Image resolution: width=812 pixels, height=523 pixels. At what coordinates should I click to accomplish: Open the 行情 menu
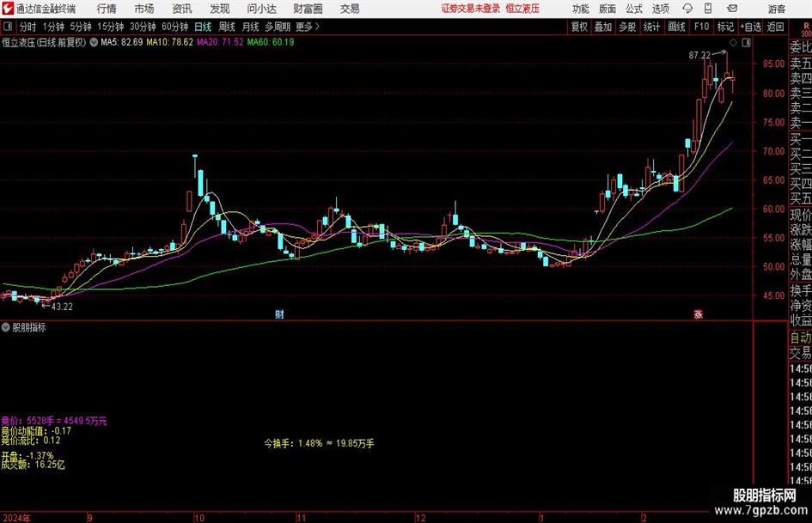tap(107, 9)
